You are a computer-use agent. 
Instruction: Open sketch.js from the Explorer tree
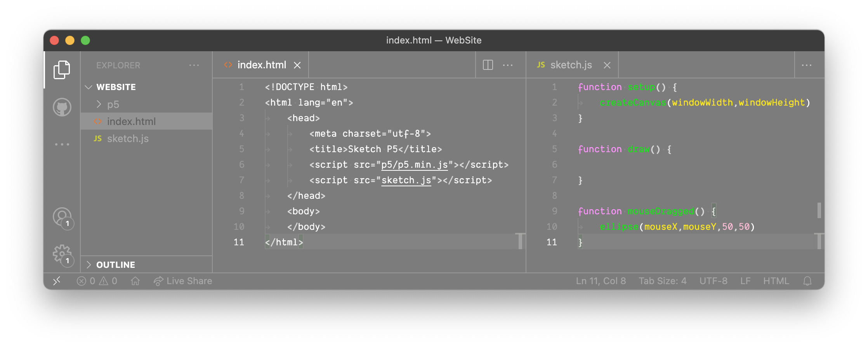(128, 139)
